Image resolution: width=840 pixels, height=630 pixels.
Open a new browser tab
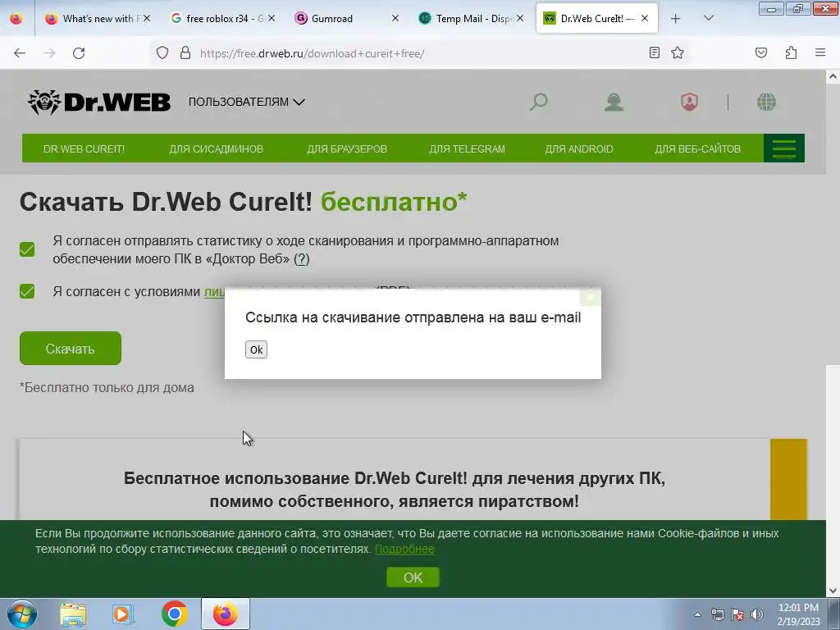pyautogui.click(x=676, y=19)
